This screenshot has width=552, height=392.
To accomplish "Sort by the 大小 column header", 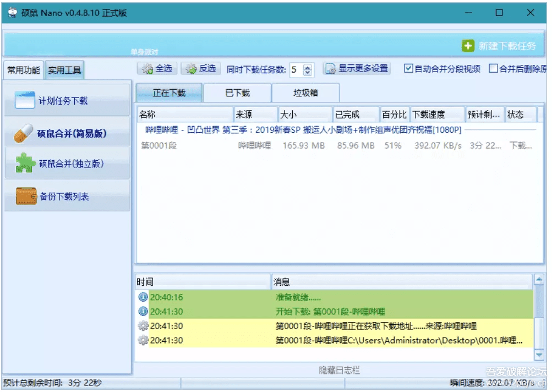I will coord(305,115).
